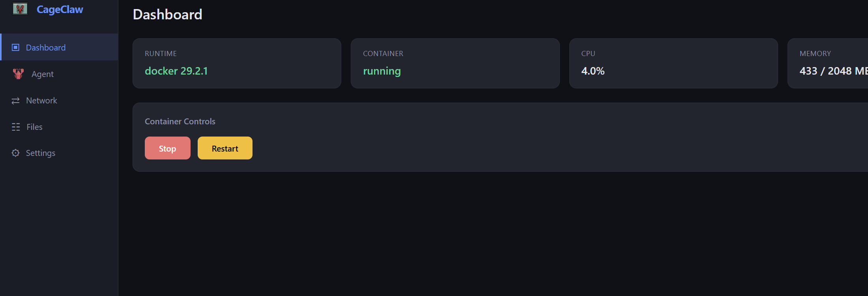Click the lobster Agent icon
Viewport: 868px width, 296px height.
coord(18,73)
